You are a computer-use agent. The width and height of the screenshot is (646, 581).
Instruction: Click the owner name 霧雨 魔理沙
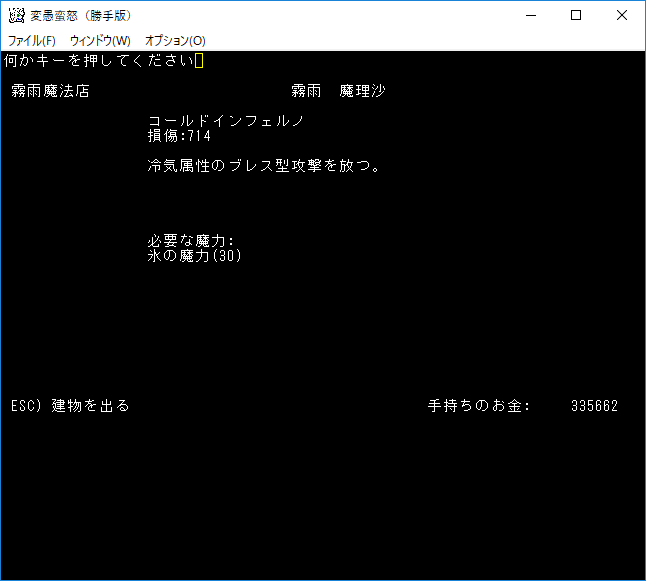click(x=338, y=91)
